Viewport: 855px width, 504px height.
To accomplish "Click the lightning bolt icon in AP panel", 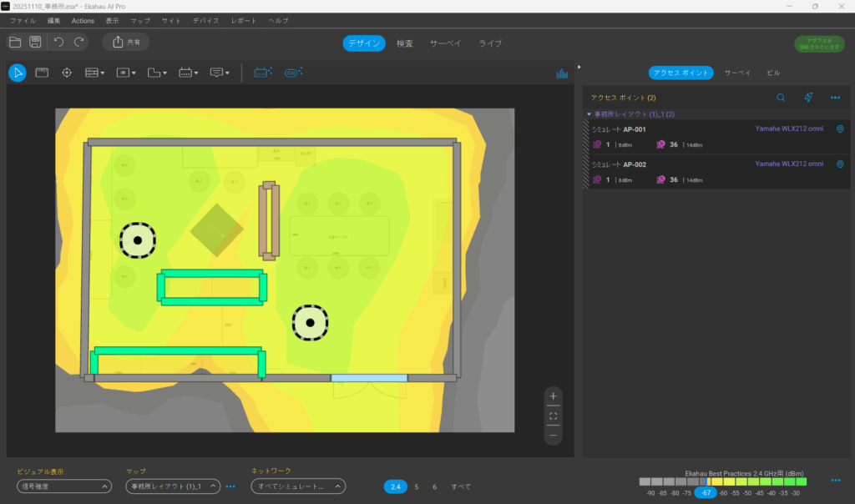I will (x=807, y=98).
